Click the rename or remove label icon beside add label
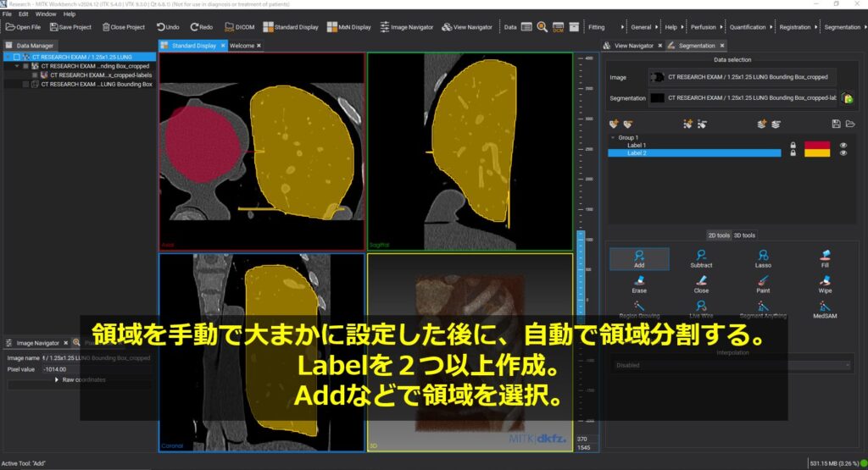This screenshot has width=868, height=470. (628, 124)
